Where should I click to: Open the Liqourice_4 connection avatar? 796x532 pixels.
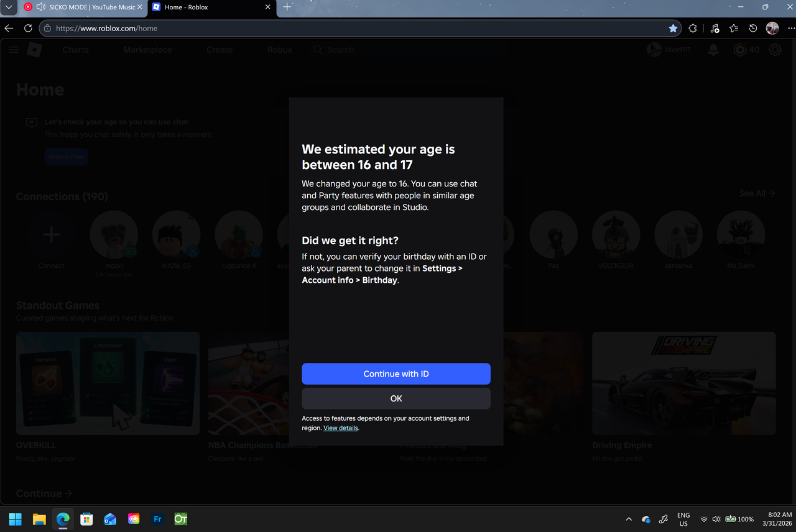(x=239, y=234)
